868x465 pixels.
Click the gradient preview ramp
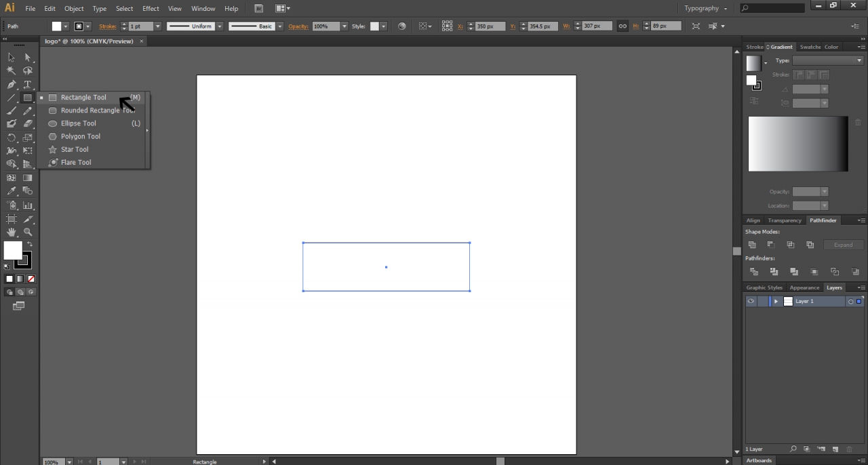(x=797, y=144)
